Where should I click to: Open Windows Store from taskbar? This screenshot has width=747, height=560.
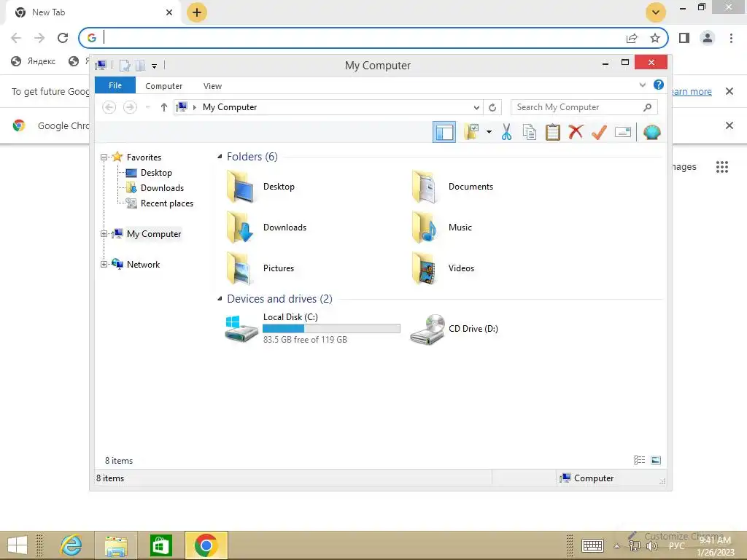(160, 545)
